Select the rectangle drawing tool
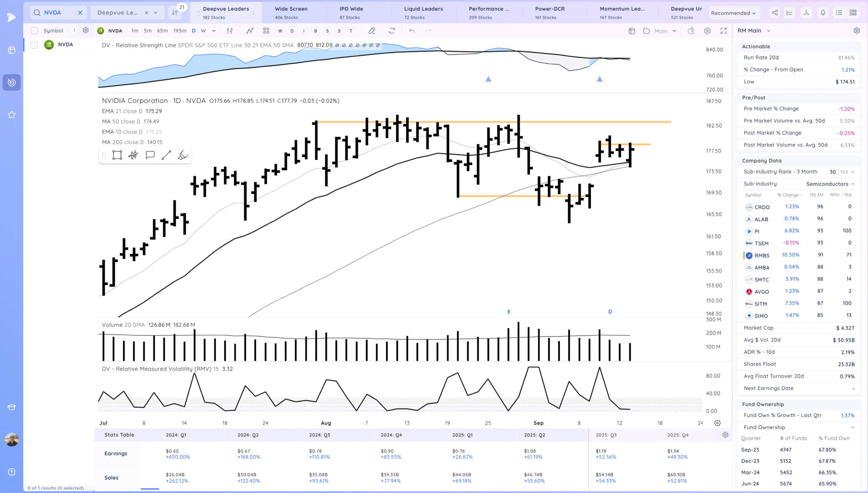 (x=117, y=155)
